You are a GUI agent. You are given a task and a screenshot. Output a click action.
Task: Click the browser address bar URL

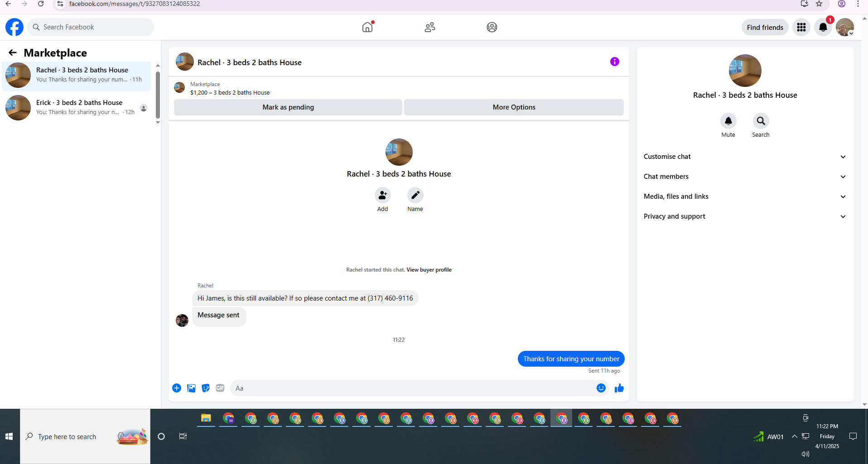click(135, 4)
